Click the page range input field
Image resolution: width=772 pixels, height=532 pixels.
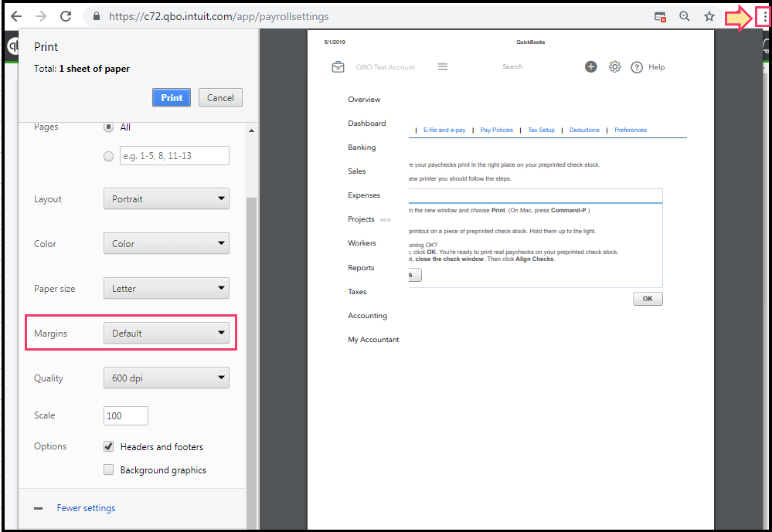175,155
